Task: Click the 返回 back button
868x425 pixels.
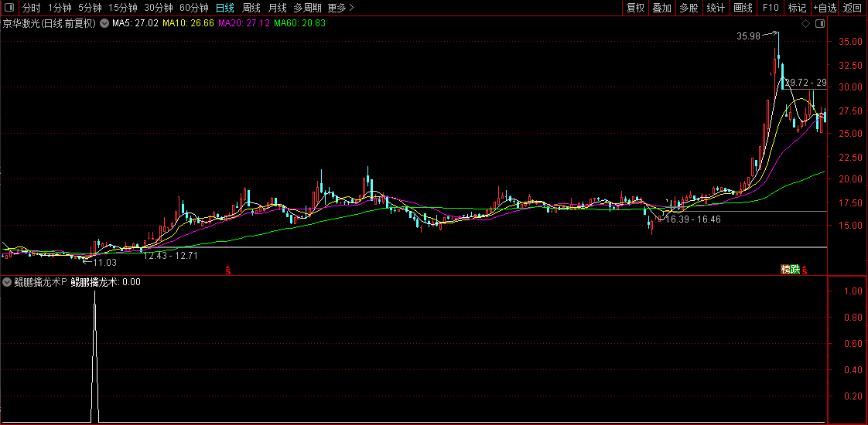Action: [852, 8]
